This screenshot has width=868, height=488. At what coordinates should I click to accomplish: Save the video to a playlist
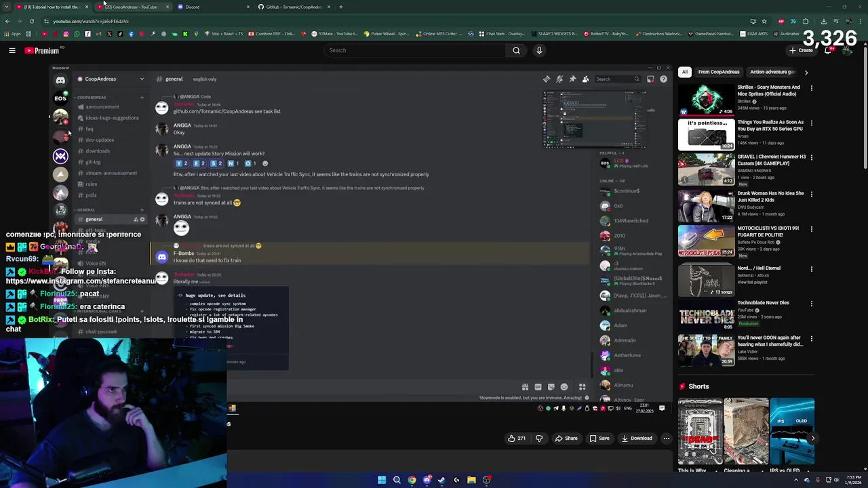point(599,439)
